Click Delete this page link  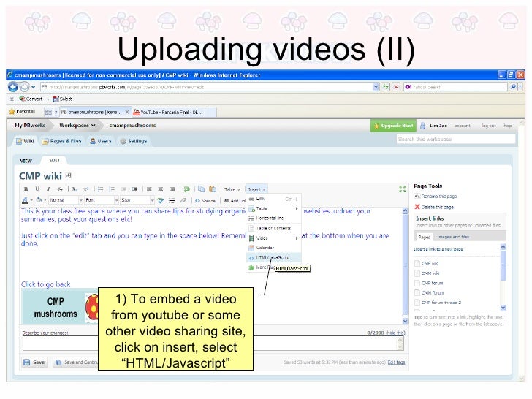pyautogui.click(x=437, y=207)
